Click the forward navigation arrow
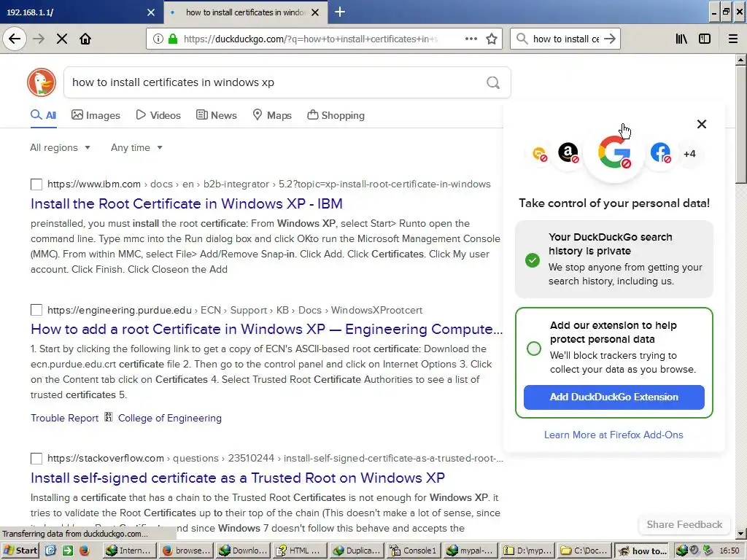 pyautogui.click(x=39, y=39)
